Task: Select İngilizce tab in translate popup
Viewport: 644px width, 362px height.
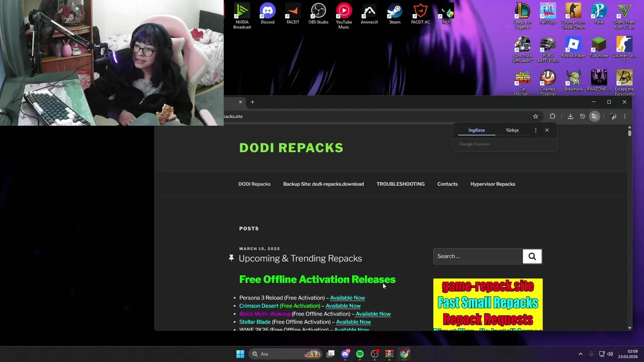Action: [x=476, y=130]
